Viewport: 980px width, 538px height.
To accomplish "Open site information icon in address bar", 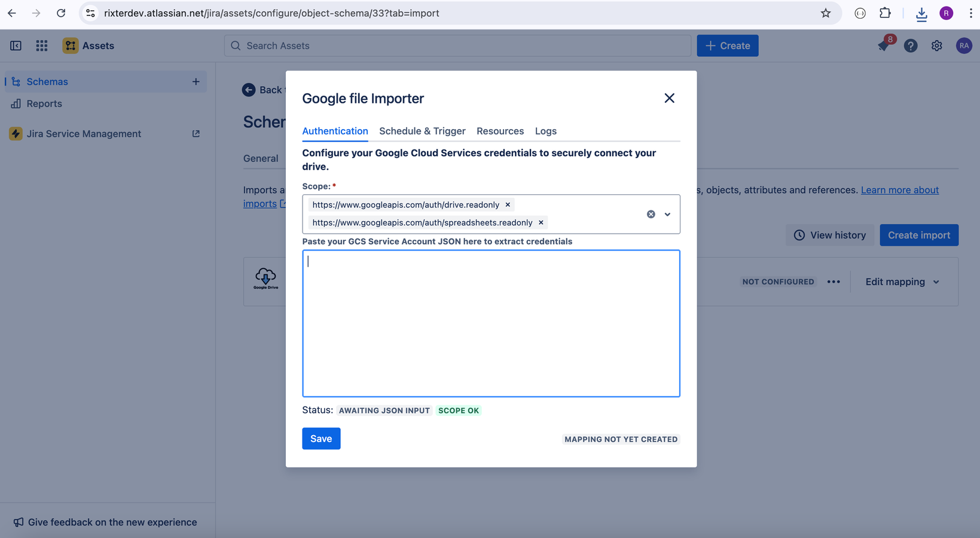I will click(90, 13).
